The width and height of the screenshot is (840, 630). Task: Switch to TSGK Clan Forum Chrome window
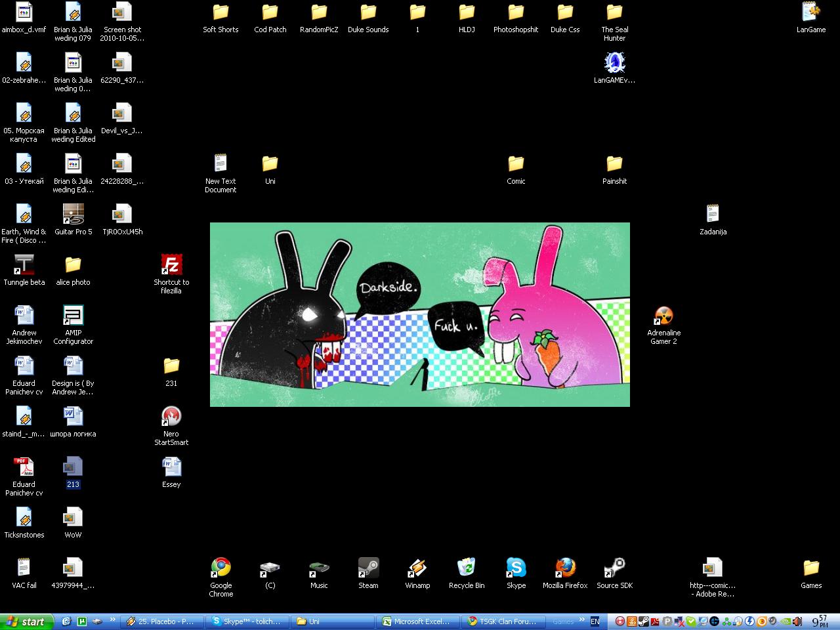pyautogui.click(x=503, y=621)
